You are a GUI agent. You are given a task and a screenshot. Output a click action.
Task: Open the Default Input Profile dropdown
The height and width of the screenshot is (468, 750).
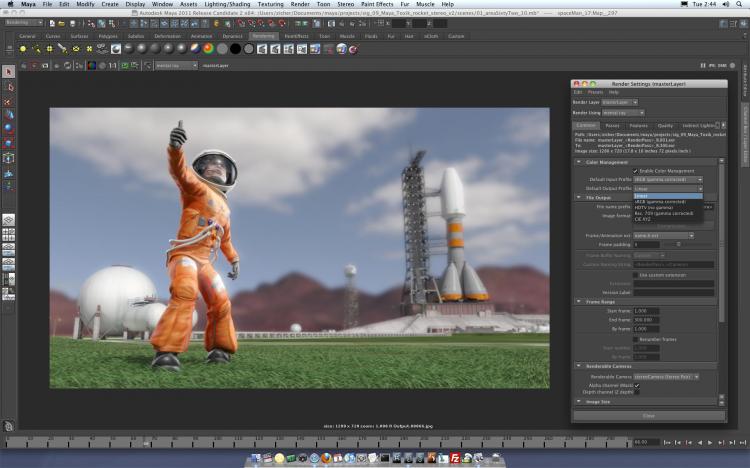point(668,180)
